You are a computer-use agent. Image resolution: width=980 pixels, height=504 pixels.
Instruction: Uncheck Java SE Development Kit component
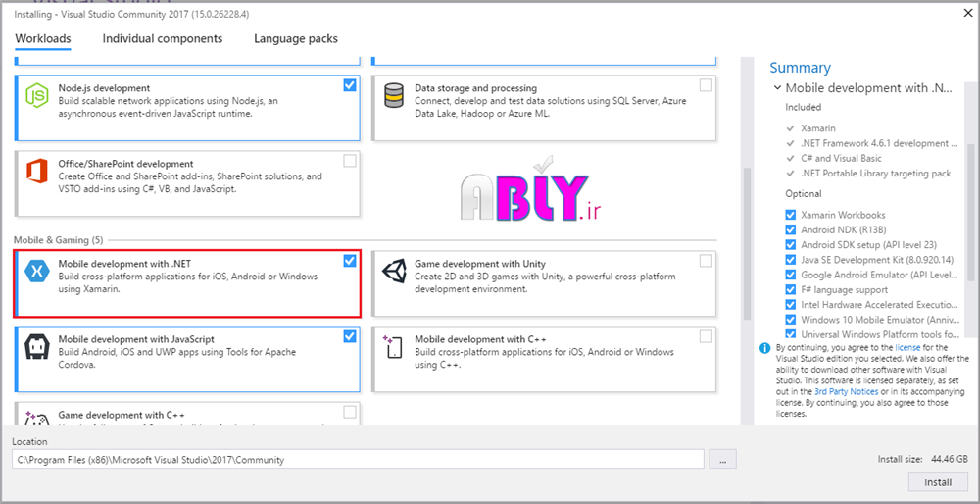tap(791, 260)
